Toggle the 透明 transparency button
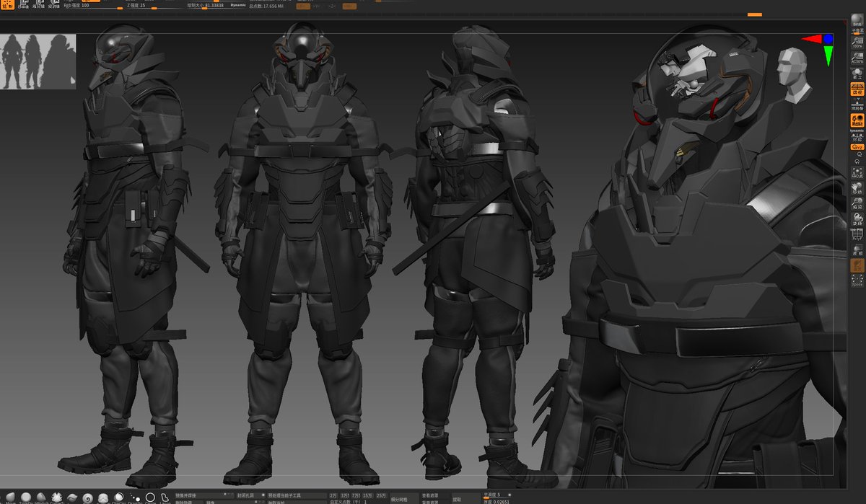Screen dimensions: 866x504 coord(857,249)
